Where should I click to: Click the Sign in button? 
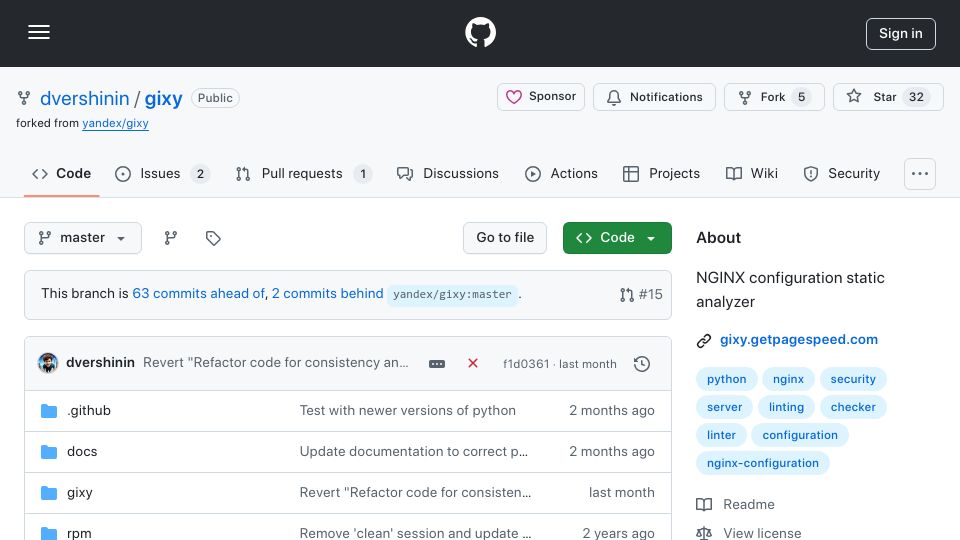point(900,34)
